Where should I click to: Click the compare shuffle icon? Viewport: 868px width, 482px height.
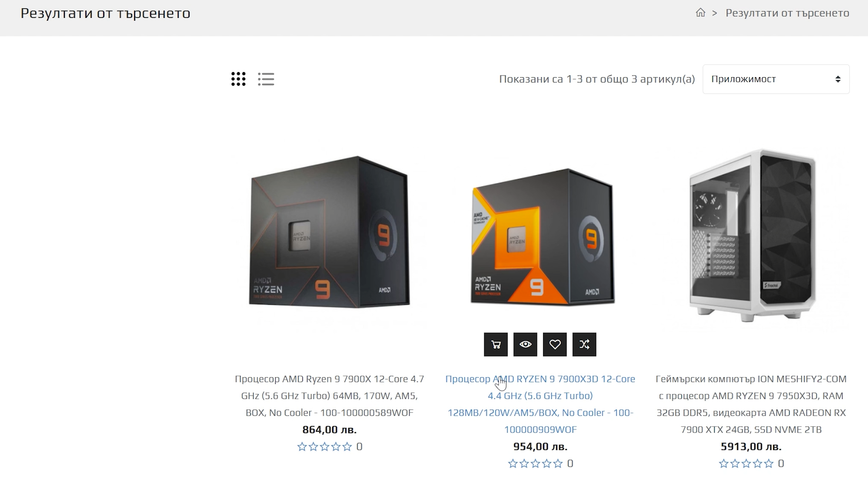pyautogui.click(x=584, y=344)
